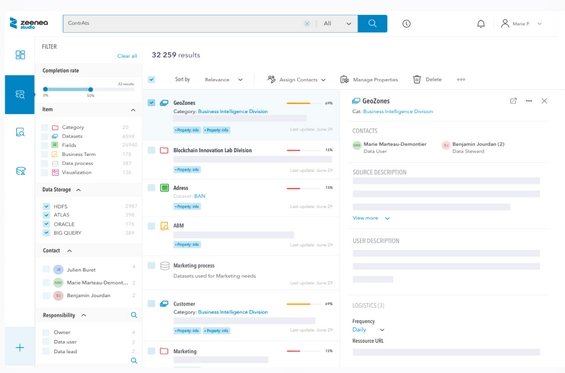Select the catalog search sidebar icon
This screenshot has height=373, width=565.
(x=20, y=94)
